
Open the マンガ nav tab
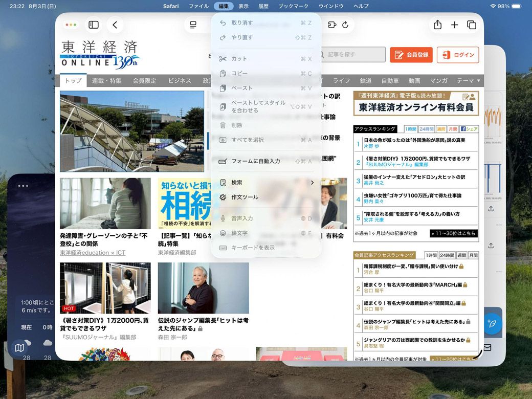(439, 81)
